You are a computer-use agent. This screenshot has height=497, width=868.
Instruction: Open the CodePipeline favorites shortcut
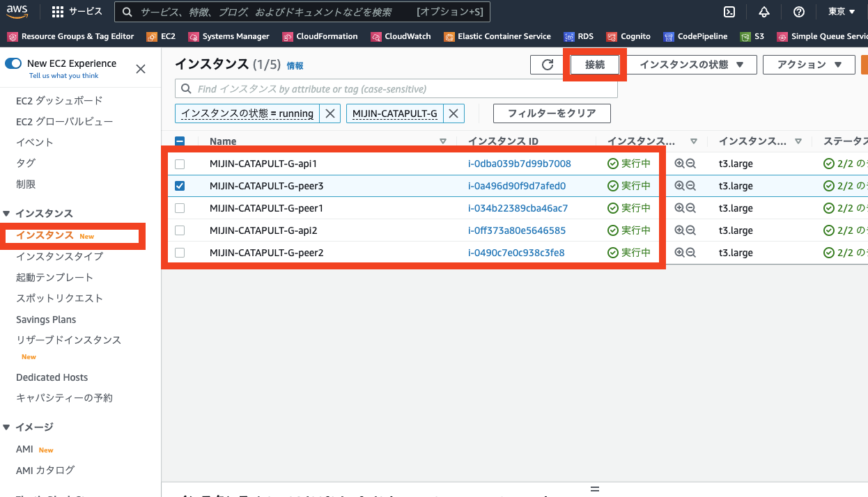click(x=695, y=36)
